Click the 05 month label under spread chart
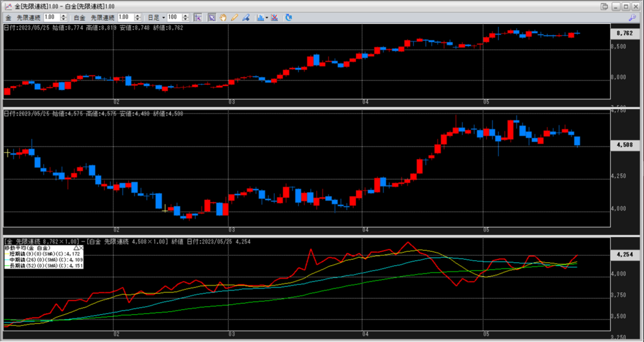 click(486, 334)
